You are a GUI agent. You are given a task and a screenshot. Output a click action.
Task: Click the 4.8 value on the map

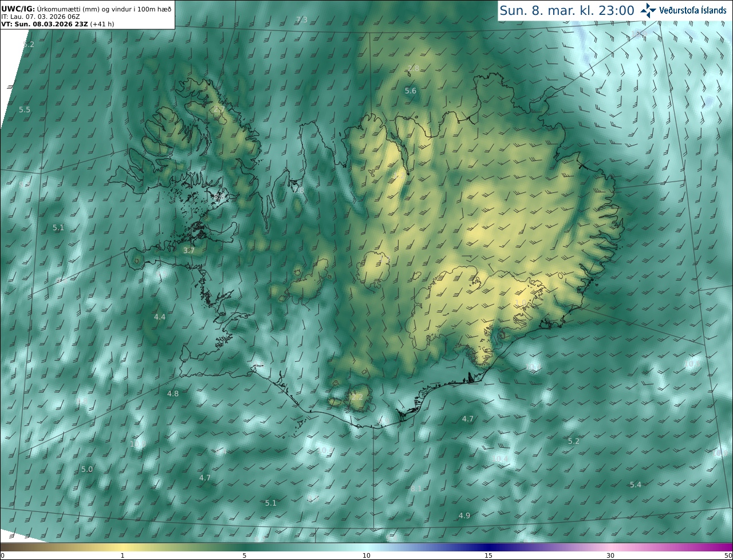coord(173,394)
